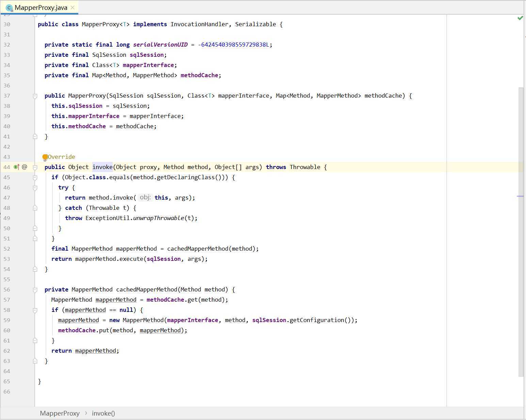This screenshot has height=420, width=526.
Task: Click cachedMapperMethod call on line 52
Action: coord(198,249)
